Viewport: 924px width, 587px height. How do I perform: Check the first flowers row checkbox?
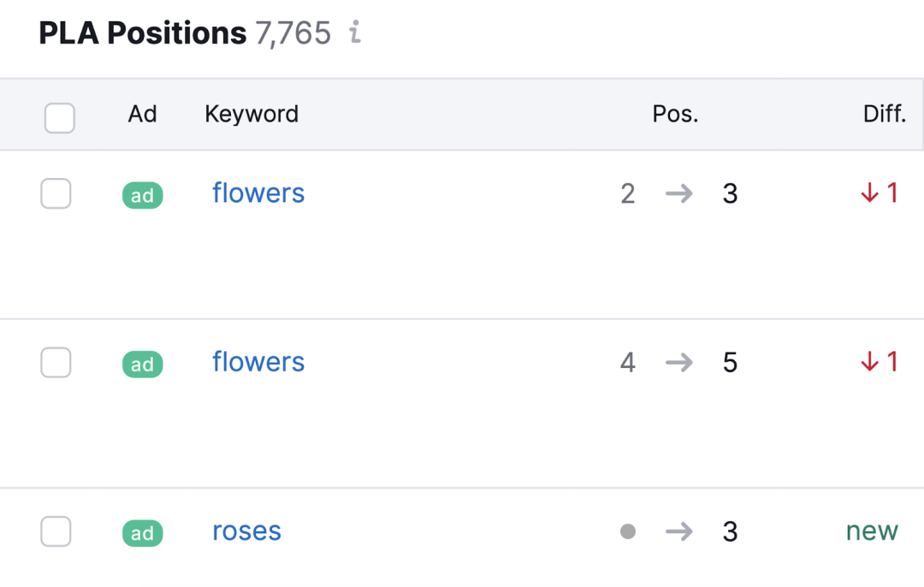(x=56, y=193)
